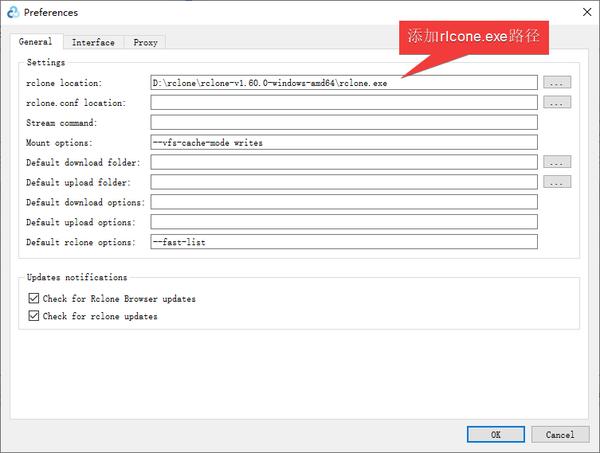
Task: Select the General tab
Action: click(x=36, y=41)
